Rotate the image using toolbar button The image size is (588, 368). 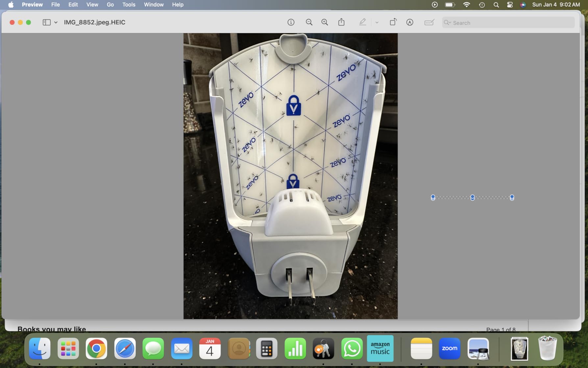[393, 22]
